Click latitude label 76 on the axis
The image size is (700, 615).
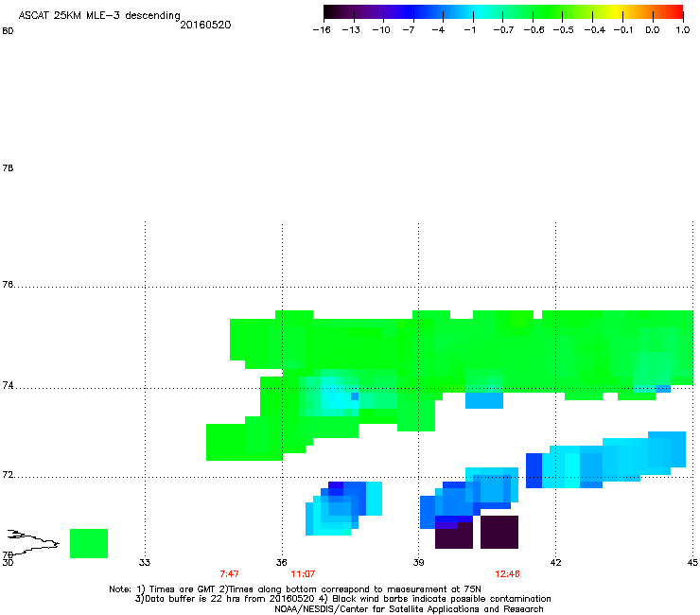pos(8,285)
